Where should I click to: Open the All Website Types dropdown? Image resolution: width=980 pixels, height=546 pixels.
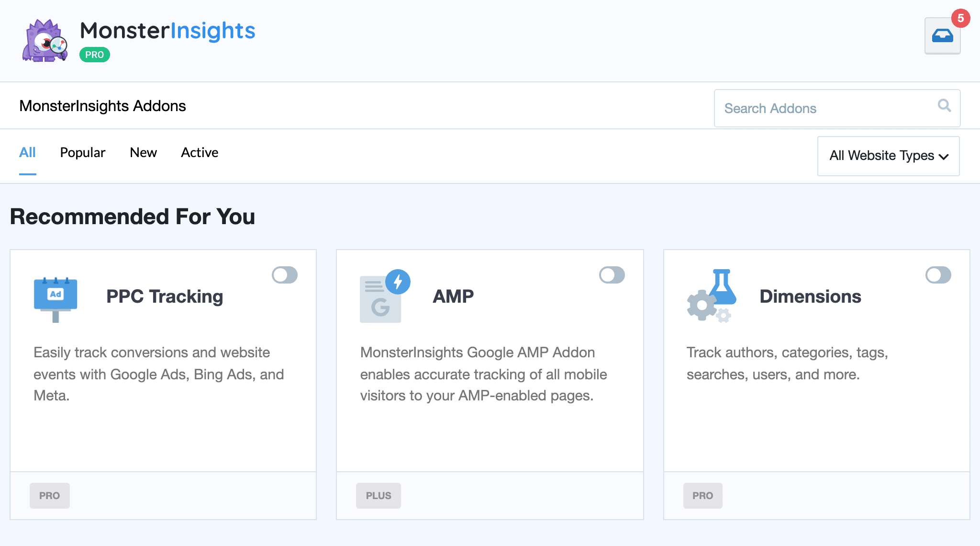pyautogui.click(x=889, y=156)
